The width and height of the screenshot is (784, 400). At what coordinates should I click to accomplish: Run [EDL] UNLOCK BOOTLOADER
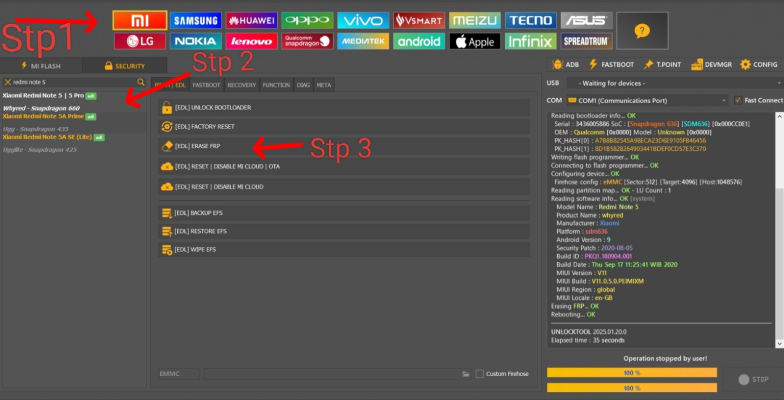click(344, 108)
